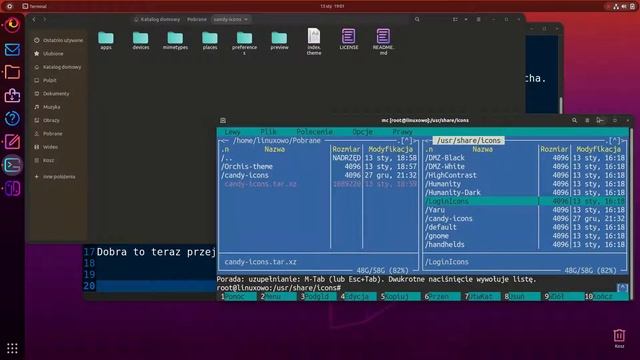
Task: Open the Prawy menu in mc
Action: 402,132
